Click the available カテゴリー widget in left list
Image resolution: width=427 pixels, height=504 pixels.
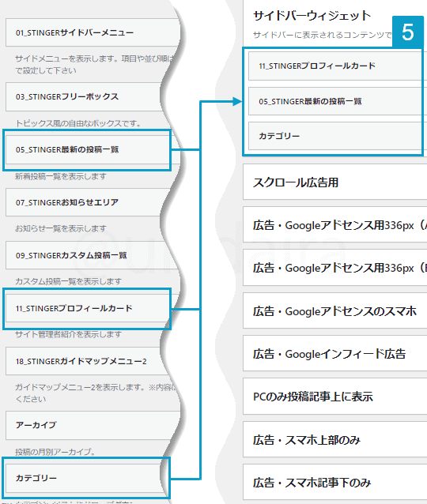(x=86, y=478)
